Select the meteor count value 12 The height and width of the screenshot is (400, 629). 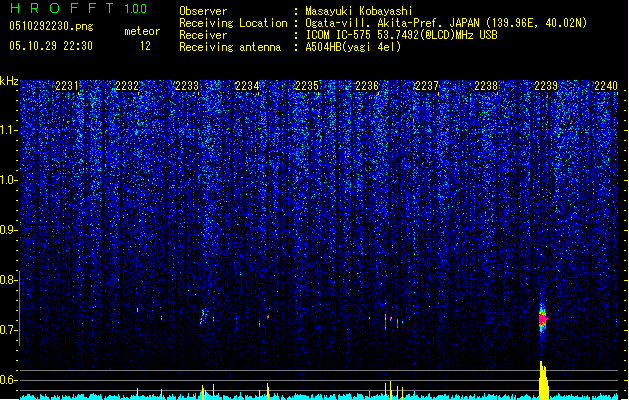[145, 46]
